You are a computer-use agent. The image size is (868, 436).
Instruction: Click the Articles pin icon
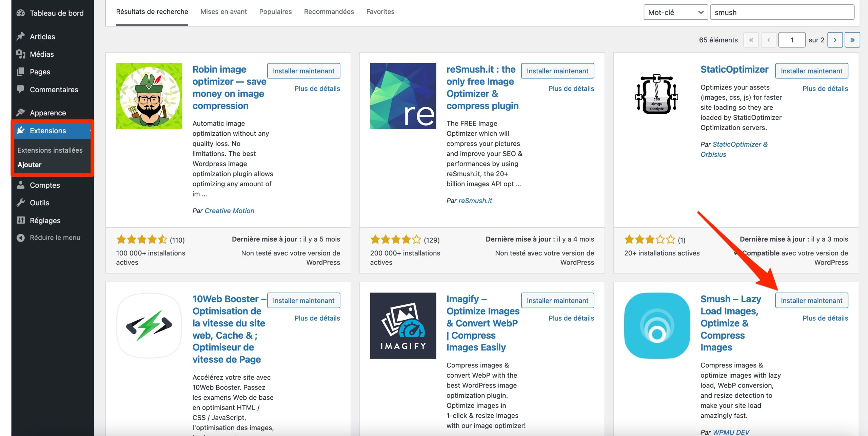(21, 36)
